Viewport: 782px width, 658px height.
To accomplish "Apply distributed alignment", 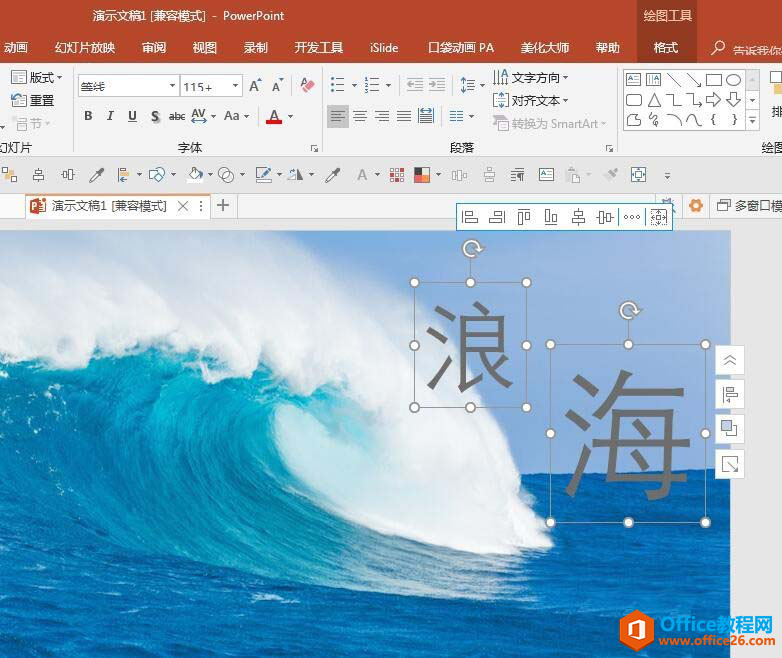I will pos(426,116).
